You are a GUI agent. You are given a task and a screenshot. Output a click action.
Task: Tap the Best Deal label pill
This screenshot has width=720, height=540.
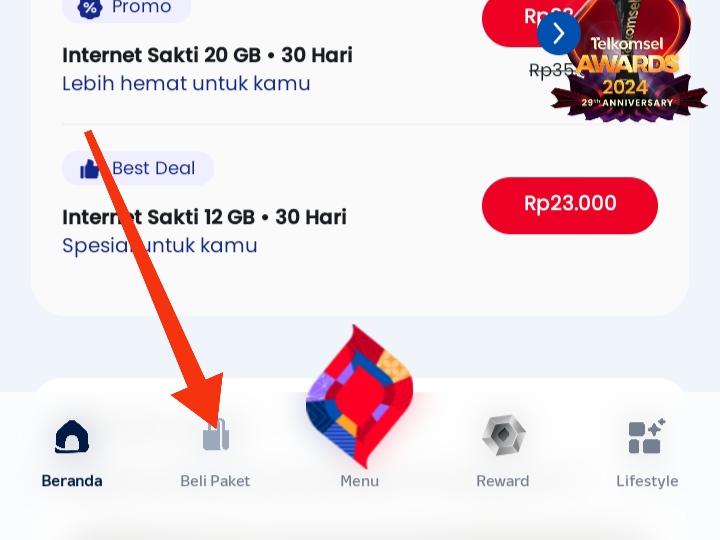[x=138, y=168]
